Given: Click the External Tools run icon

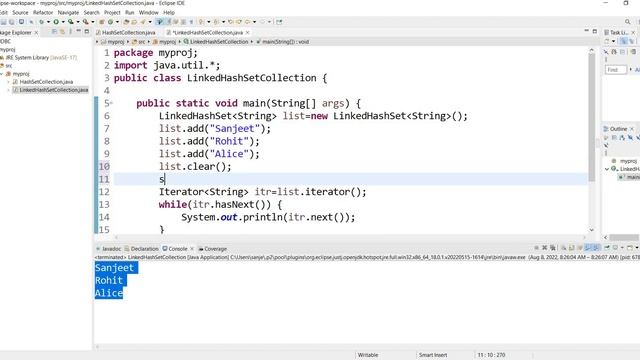Looking at the screenshot, I should click(86, 22).
